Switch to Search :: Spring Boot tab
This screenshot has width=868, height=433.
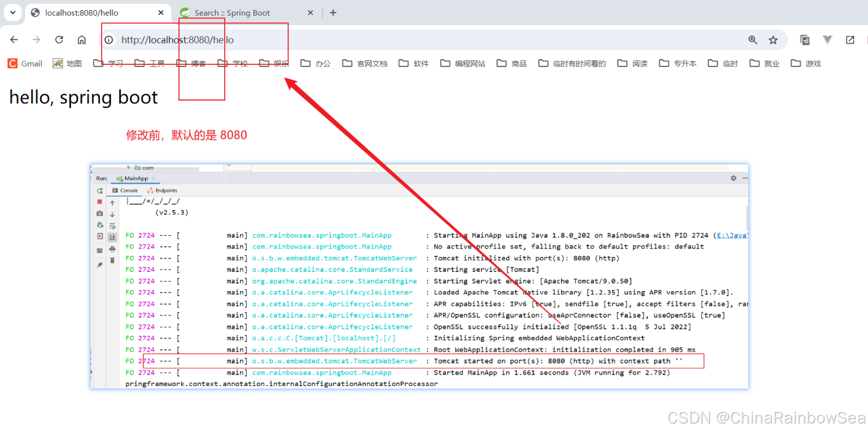click(x=246, y=13)
